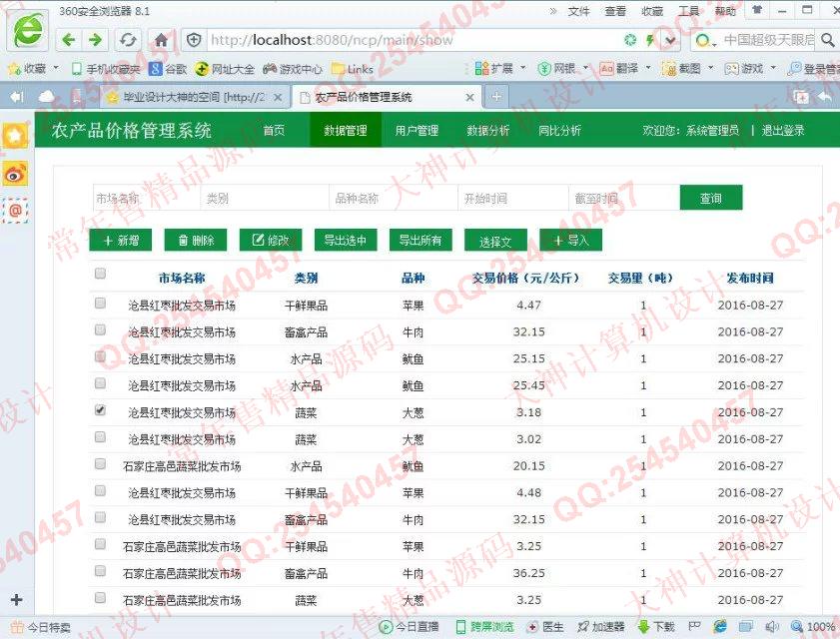Go to the browser home page icon
This screenshot has height=639, width=840.
161,40
